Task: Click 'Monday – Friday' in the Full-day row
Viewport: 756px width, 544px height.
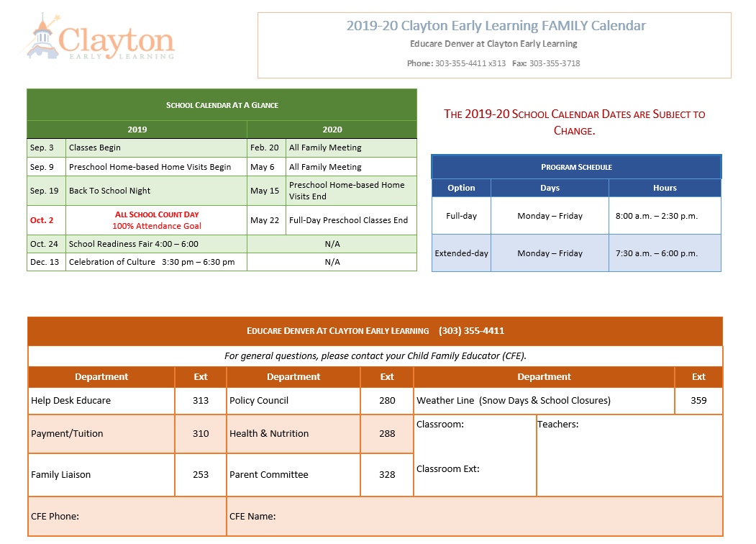Action: coord(550,216)
